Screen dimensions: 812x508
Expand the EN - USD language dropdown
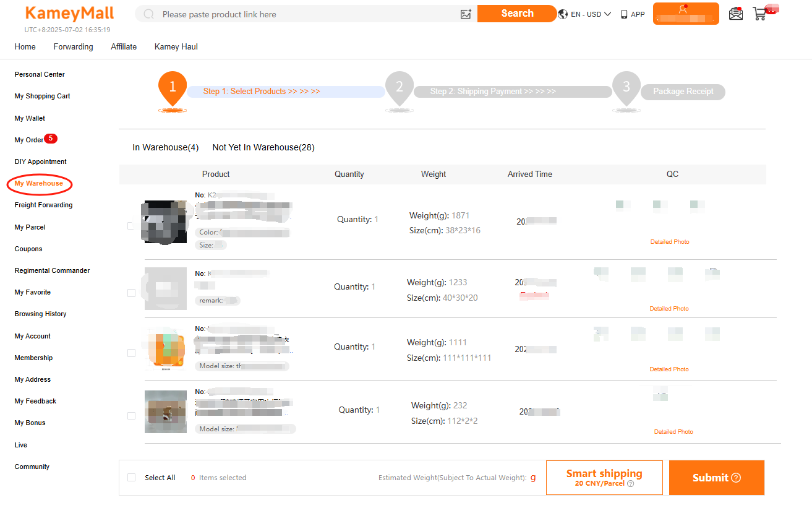(591, 14)
